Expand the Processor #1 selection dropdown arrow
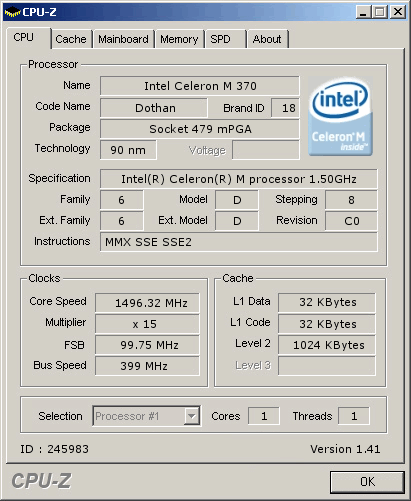The height and width of the screenshot is (501, 411). coord(191,416)
